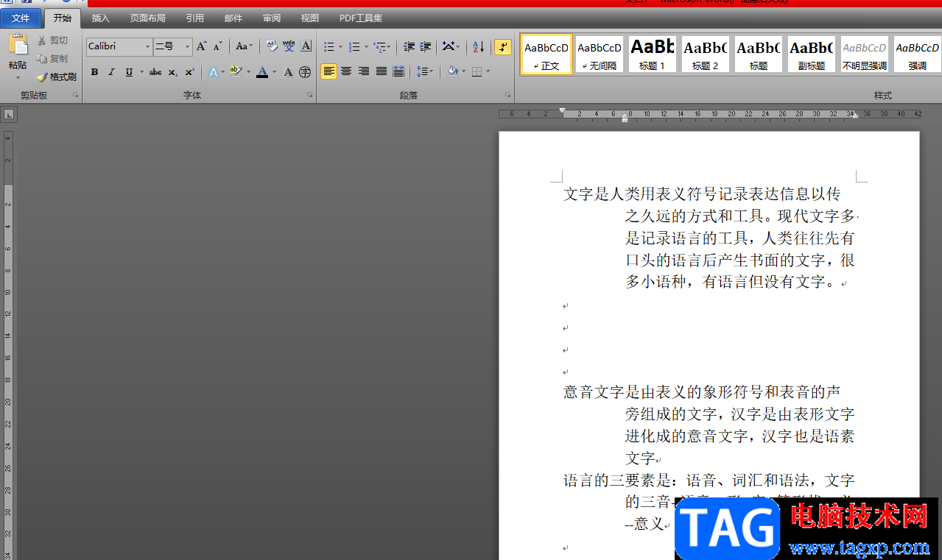942x560 pixels.
Task: Click the Enclosed Character (字) icon
Action: [x=305, y=72]
